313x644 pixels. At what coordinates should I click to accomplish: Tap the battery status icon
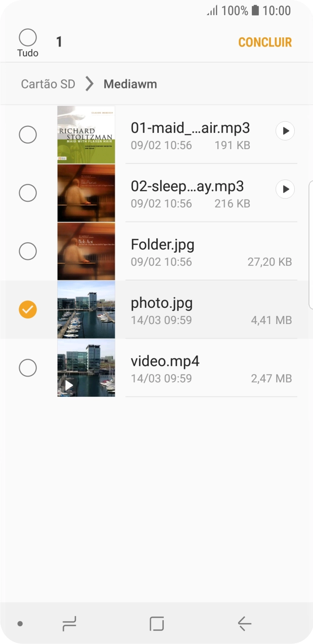255,11
